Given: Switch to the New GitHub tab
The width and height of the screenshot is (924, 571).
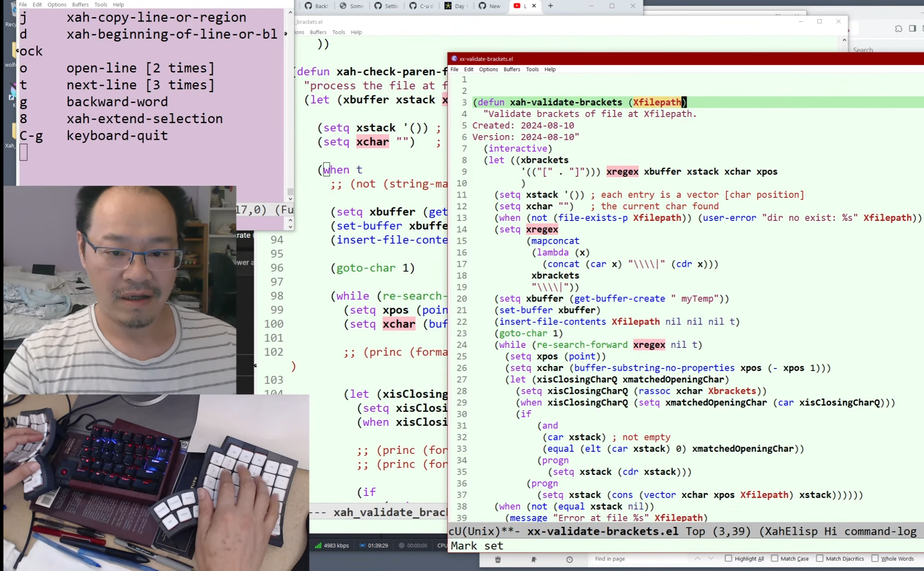Looking at the screenshot, I should tap(490, 6).
